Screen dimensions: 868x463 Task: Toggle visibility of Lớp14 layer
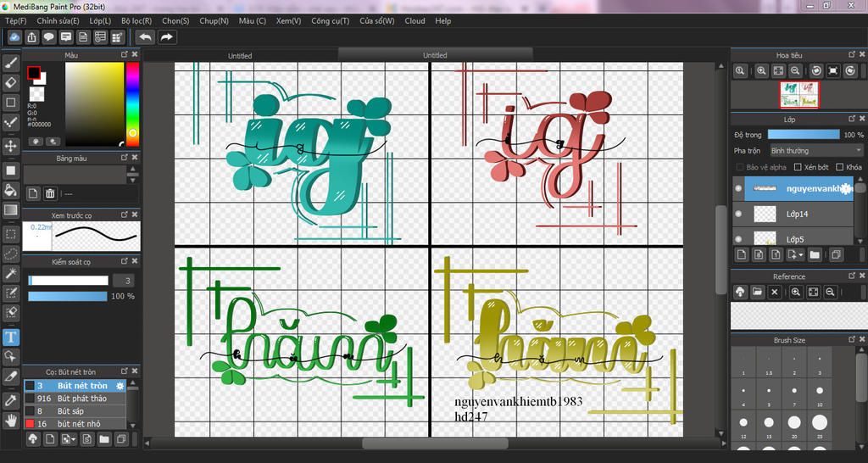coord(738,214)
